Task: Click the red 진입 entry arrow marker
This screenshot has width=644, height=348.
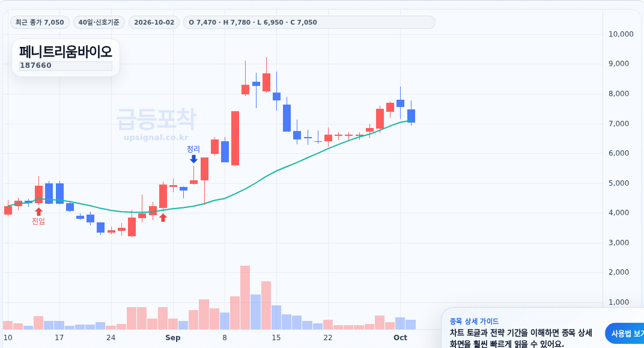Action: 38,211
